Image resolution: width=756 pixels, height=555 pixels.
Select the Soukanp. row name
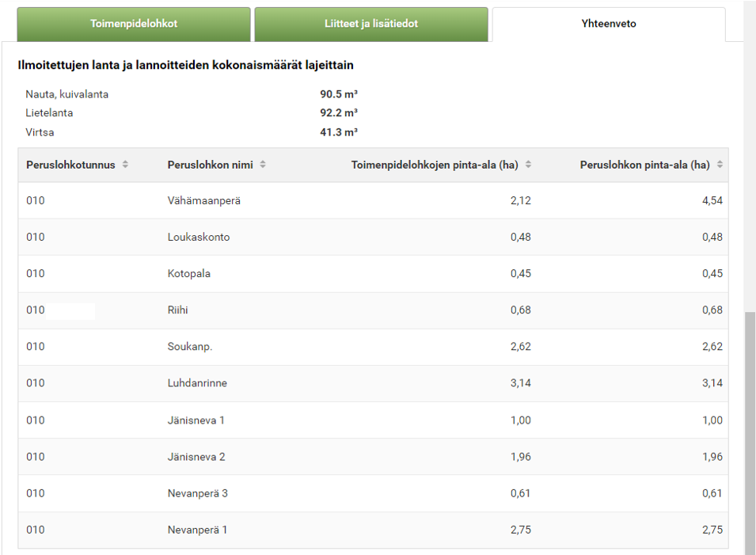[190, 346]
